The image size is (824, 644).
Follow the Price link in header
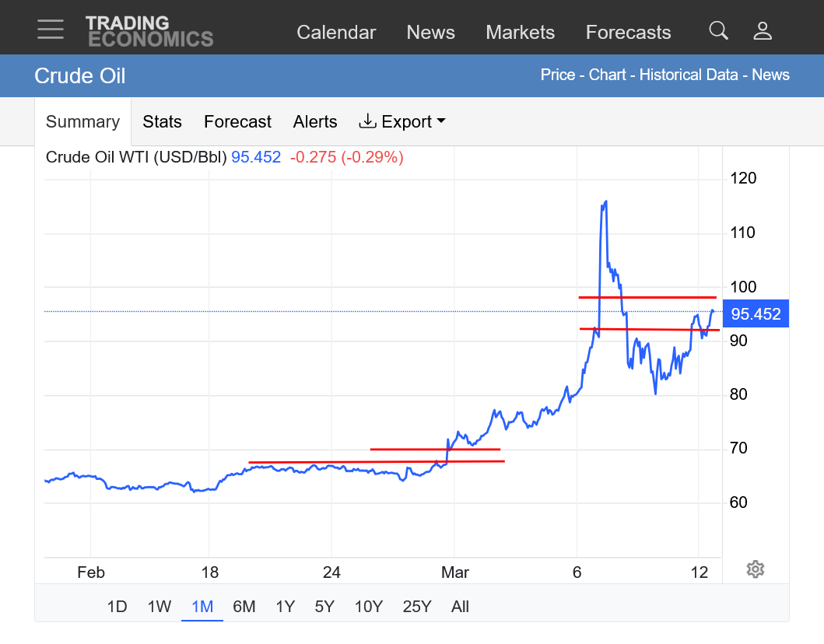pyautogui.click(x=557, y=75)
